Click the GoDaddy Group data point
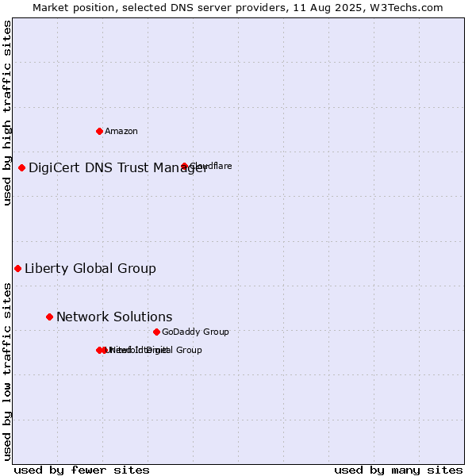476x476 pixels. click(x=156, y=332)
